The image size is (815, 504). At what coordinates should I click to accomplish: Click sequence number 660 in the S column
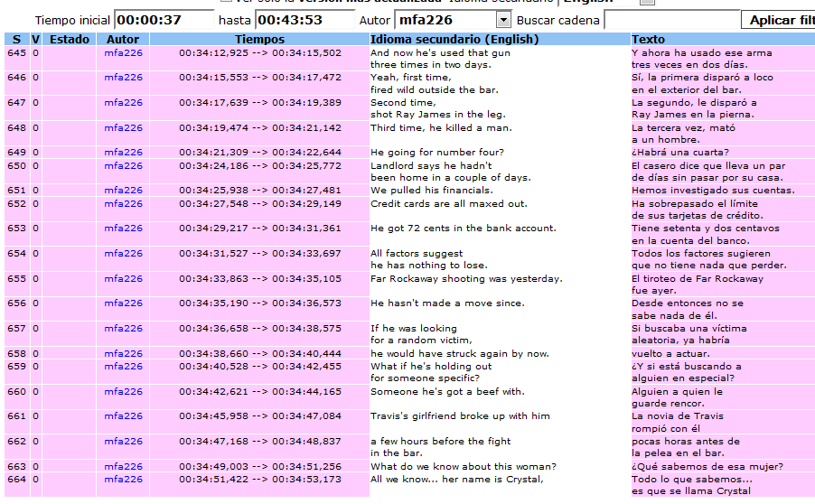pyautogui.click(x=16, y=392)
